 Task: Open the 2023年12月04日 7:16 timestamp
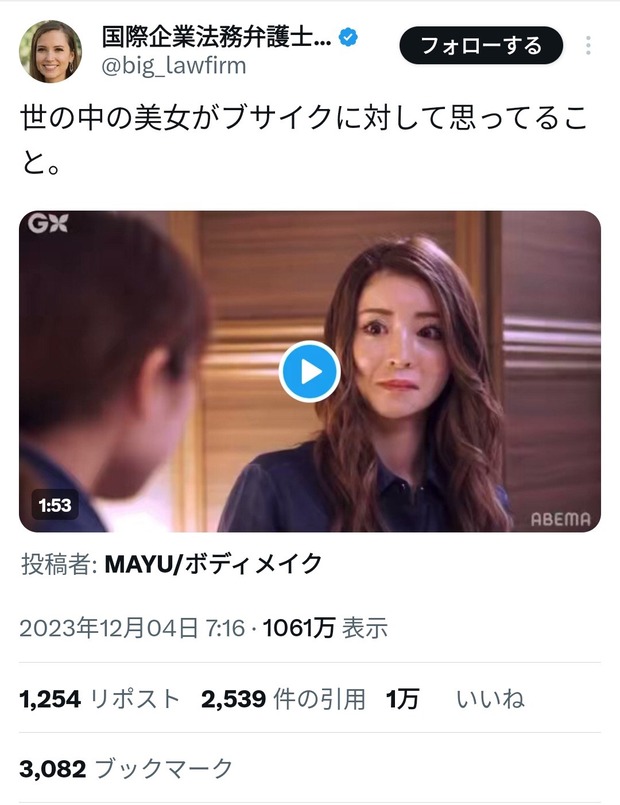pyautogui.click(x=132, y=627)
